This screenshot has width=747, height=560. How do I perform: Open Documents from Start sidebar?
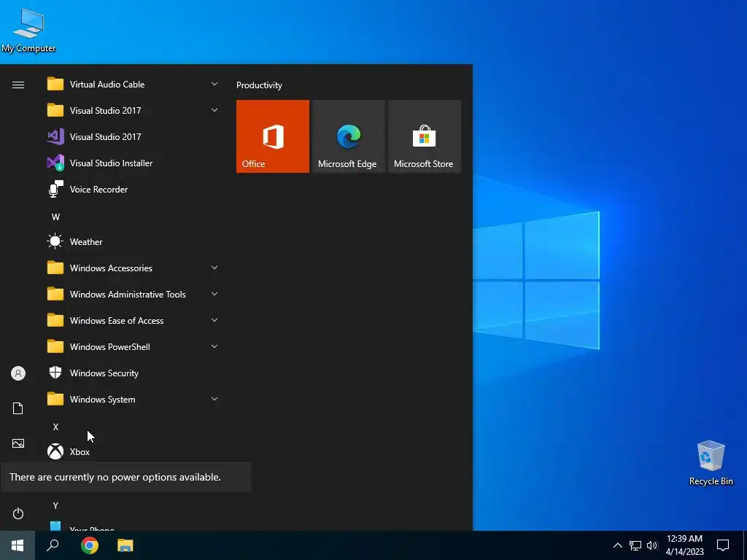coord(18,408)
